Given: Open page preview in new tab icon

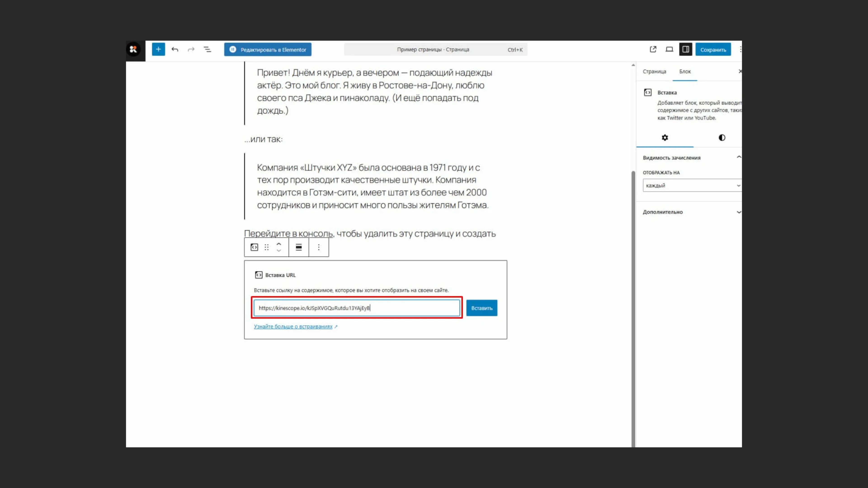Looking at the screenshot, I should 653,49.
